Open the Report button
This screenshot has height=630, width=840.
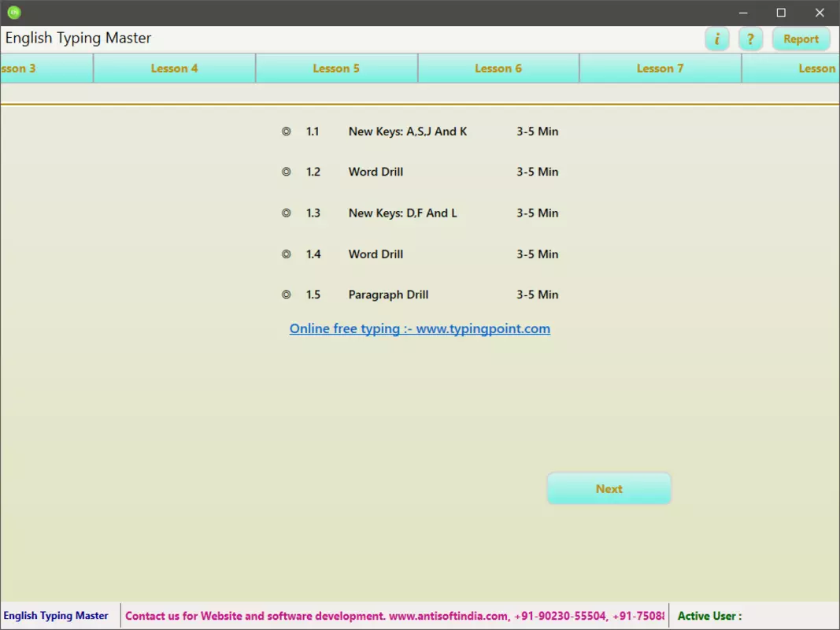(x=801, y=39)
